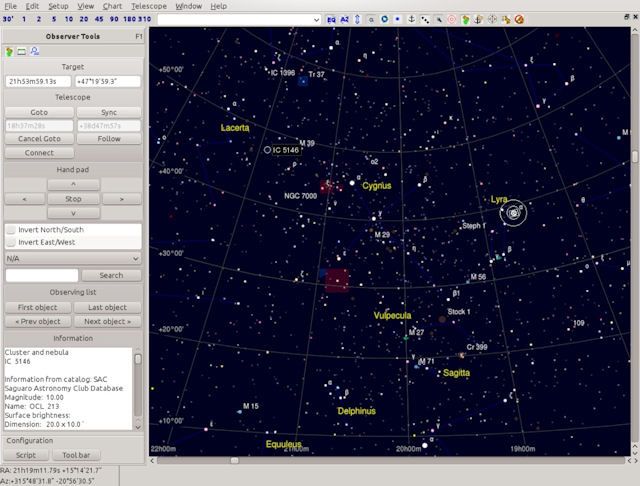Click the blue ring icon in toolbar
This screenshot has width=640, height=486.
click(384, 19)
